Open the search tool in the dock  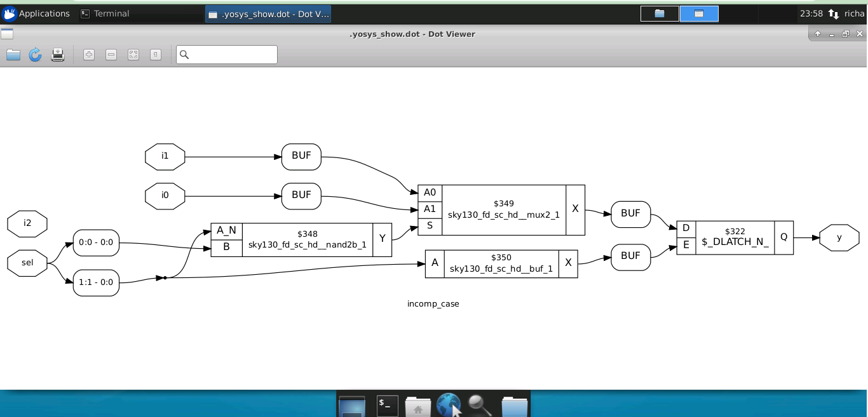tap(480, 404)
